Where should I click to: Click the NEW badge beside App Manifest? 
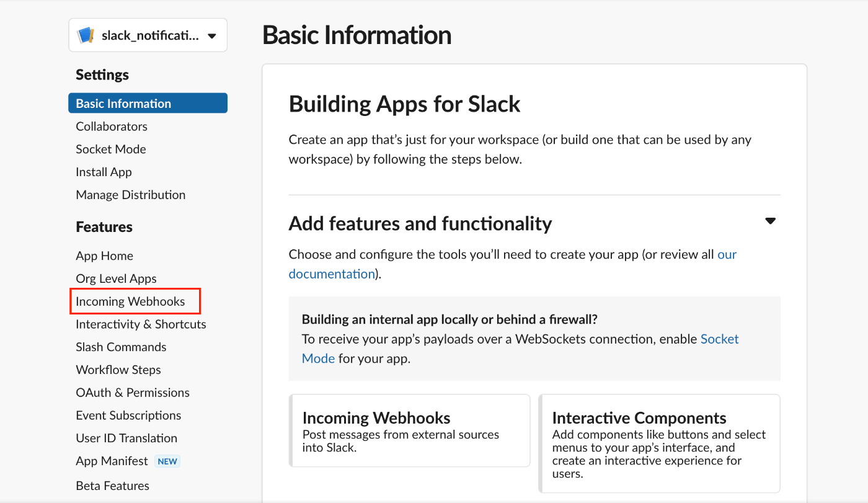[167, 461]
